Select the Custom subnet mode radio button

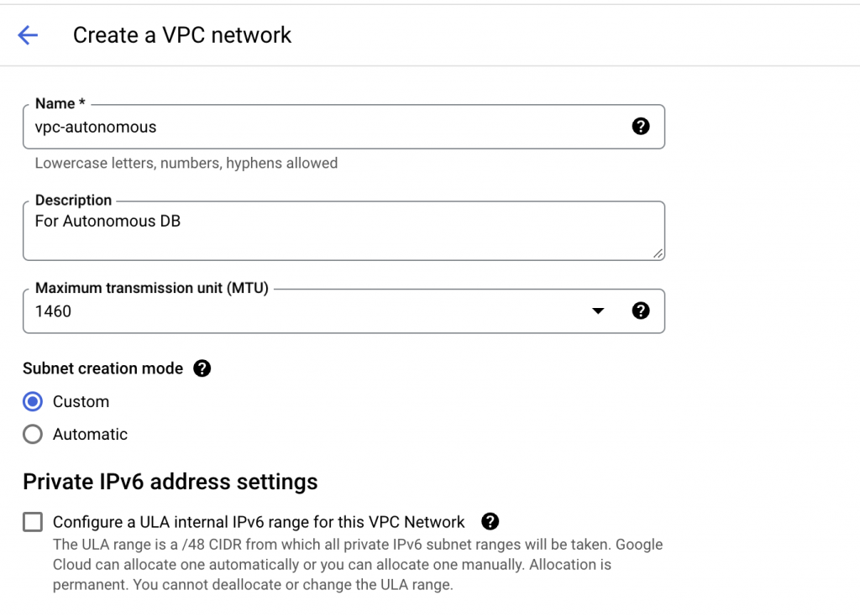click(33, 402)
